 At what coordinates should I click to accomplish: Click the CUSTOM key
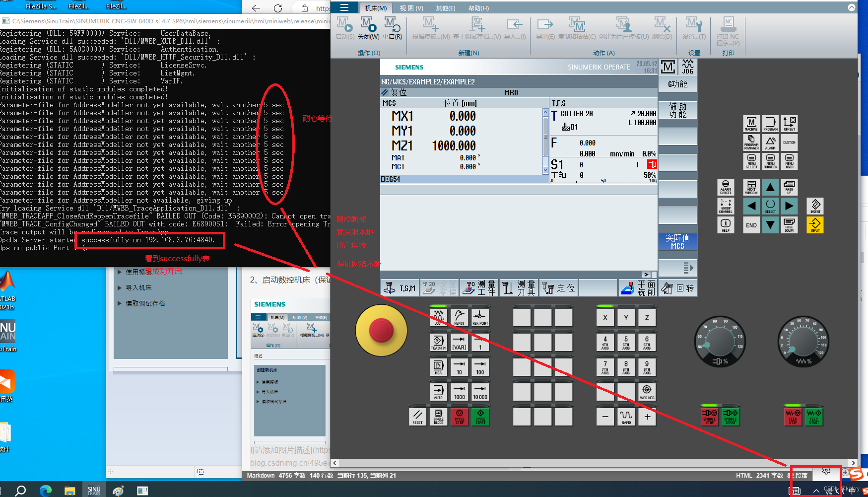point(789,142)
